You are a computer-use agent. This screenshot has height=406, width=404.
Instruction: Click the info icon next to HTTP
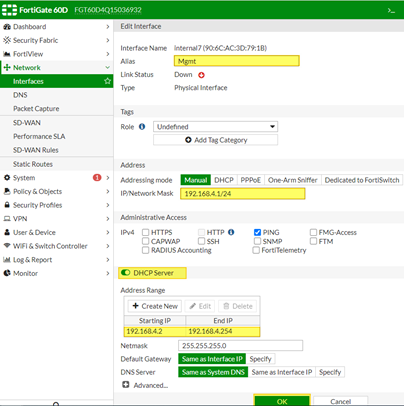231,232
